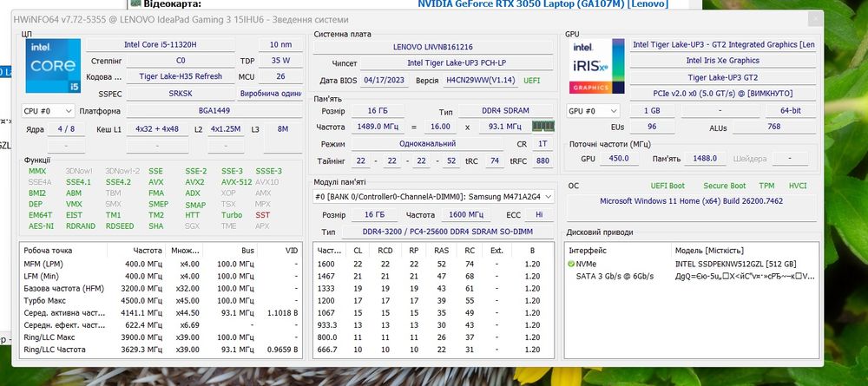This screenshot has height=386, width=868.
Task: Click the tRFC 880 value
Action: pyautogui.click(x=543, y=161)
